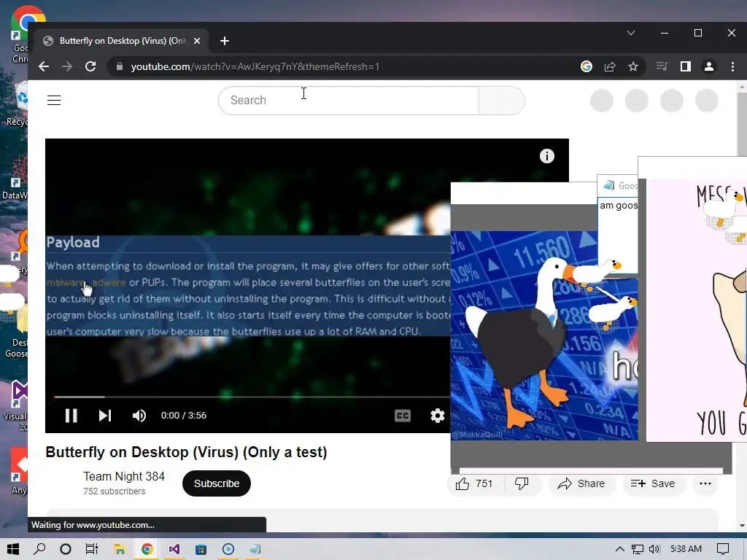Click the address bar URL
Screen dimensions: 747x560
tap(255, 66)
